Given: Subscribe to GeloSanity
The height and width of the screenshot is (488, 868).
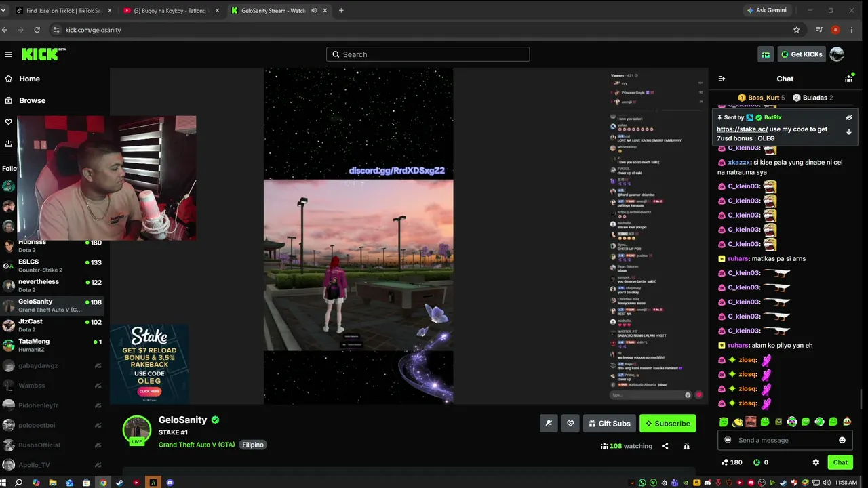Looking at the screenshot, I should tap(667, 424).
